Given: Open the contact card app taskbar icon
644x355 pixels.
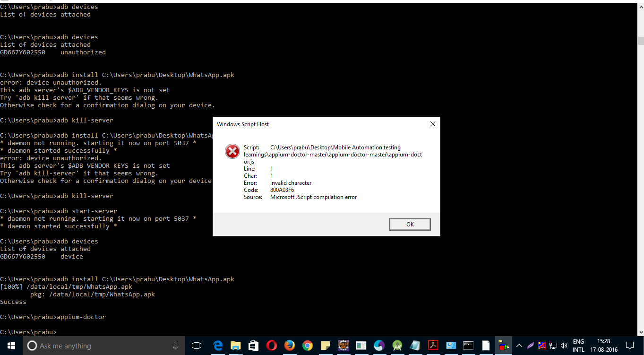Looking at the screenshot, I should [x=451, y=346].
